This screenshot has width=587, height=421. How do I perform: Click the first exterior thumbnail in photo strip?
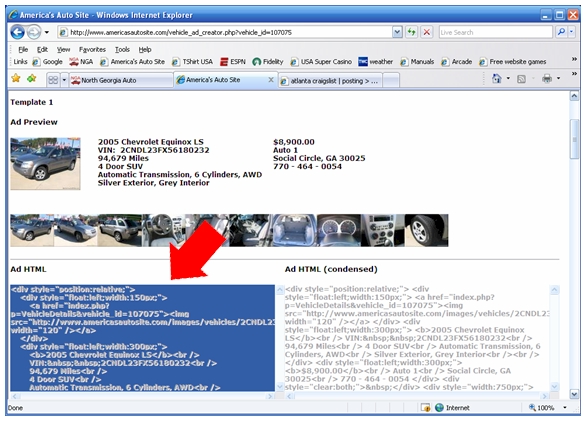coord(32,230)
